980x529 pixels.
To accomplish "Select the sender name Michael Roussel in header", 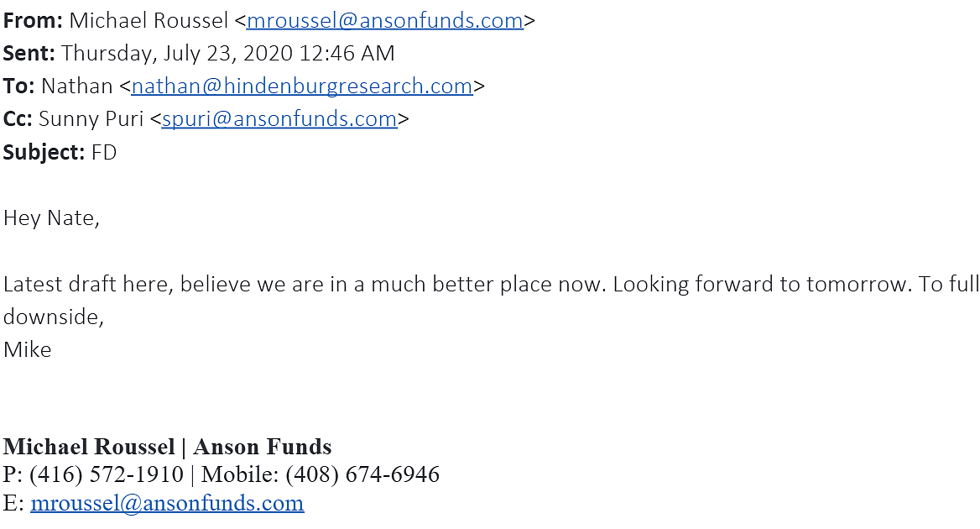I will click(x=149, y=21).
